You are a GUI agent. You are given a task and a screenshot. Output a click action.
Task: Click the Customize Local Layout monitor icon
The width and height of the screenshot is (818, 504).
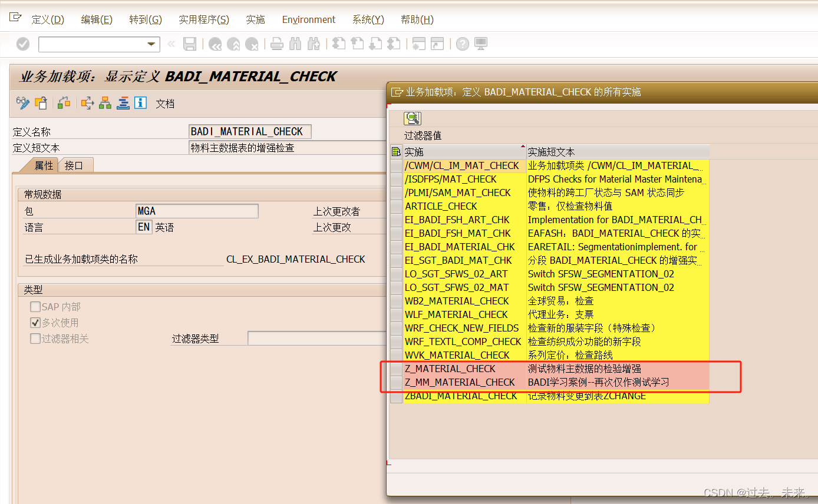(x=481, y=44)
